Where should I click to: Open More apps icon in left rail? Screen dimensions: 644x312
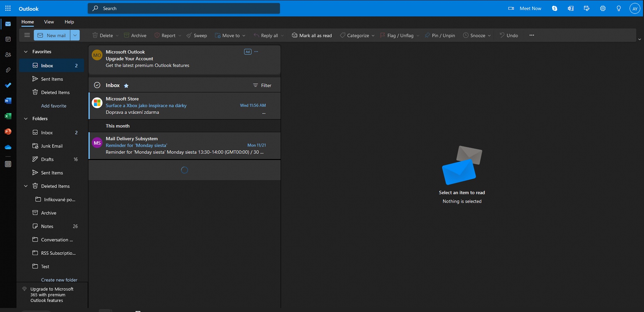click(8, 164)
